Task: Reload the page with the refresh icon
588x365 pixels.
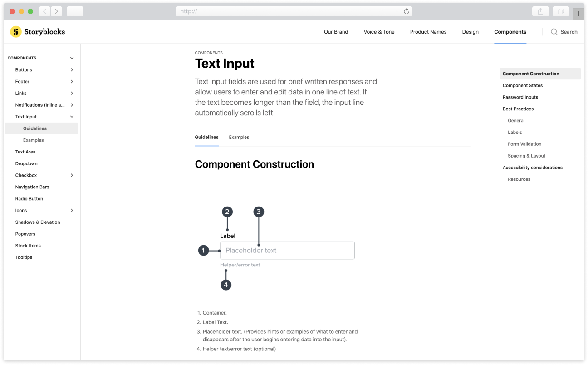Action: point(407,11)
